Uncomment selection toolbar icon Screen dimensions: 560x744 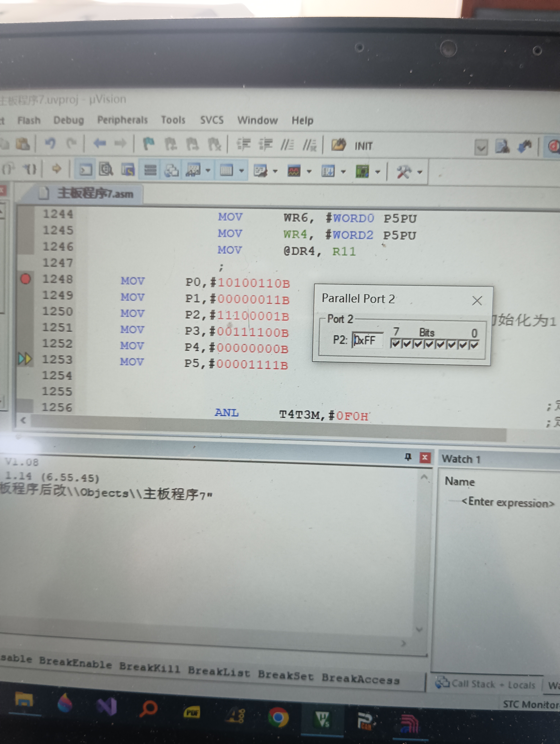tap(310, 145)
